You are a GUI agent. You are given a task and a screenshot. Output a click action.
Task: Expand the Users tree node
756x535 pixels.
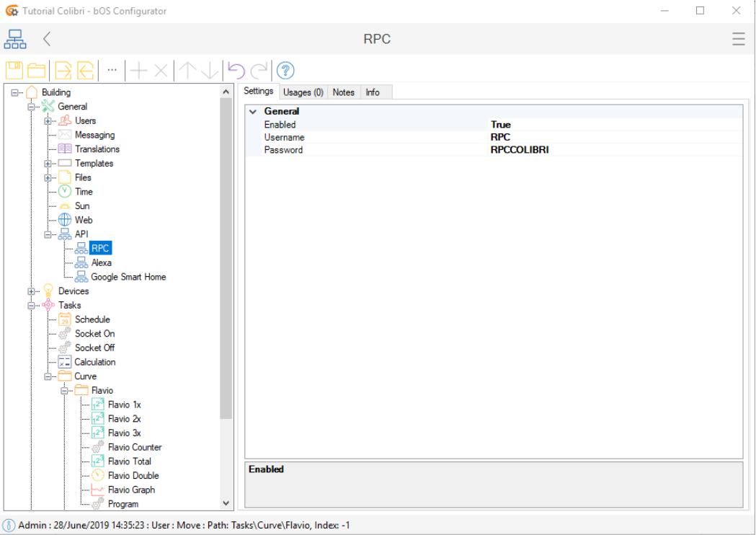point(48,121)
